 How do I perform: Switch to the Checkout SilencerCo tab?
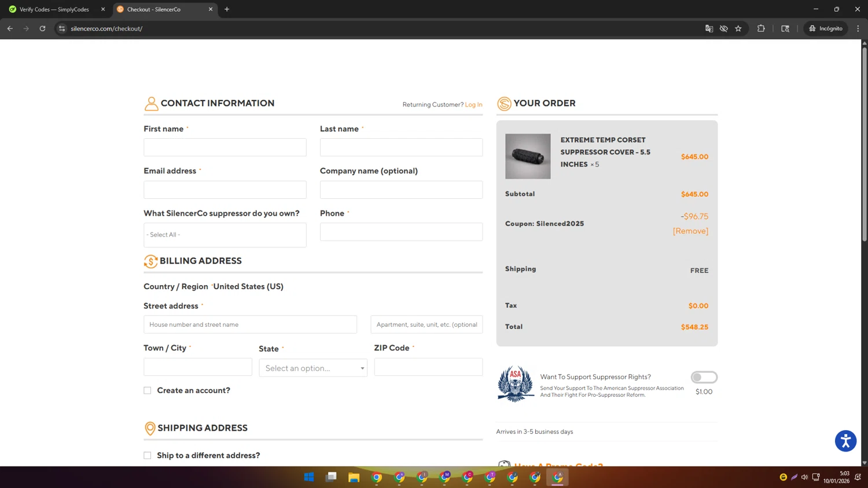pyautogui.click(x=164, y=9)
